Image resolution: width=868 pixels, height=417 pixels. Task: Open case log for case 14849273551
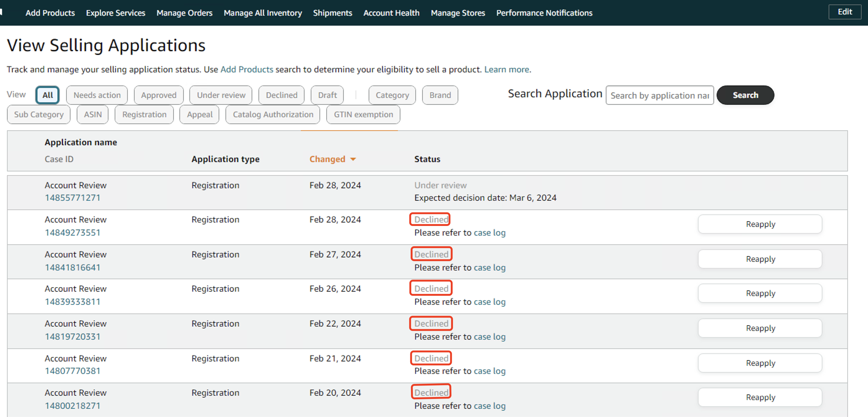coord(490,233)
